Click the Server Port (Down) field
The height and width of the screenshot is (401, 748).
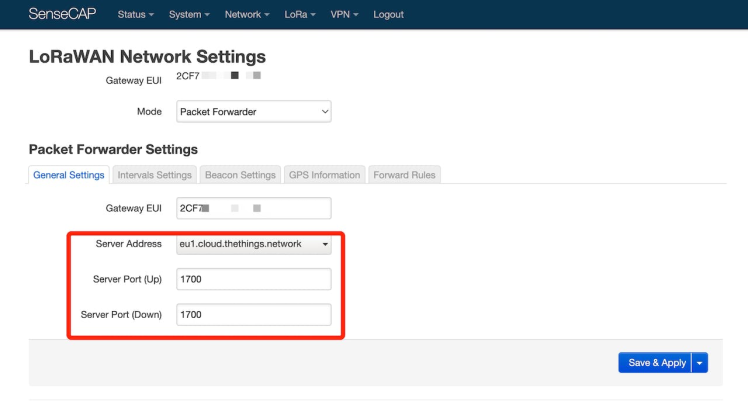[x=254, y=315]
